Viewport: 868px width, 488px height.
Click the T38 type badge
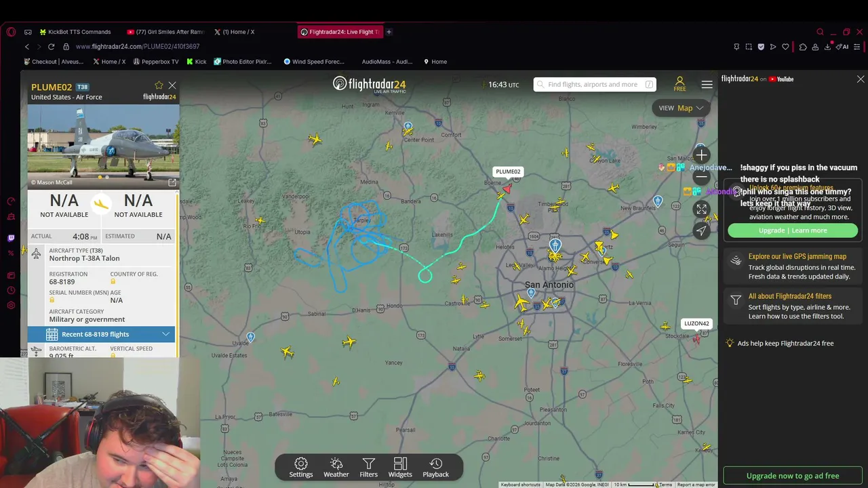[x=82, y=87]
